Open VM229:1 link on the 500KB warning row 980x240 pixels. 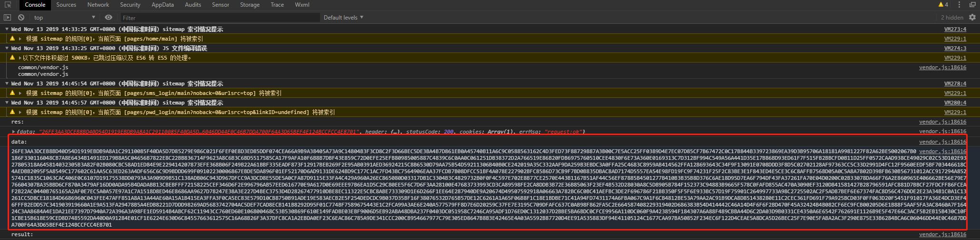point(955,58)
